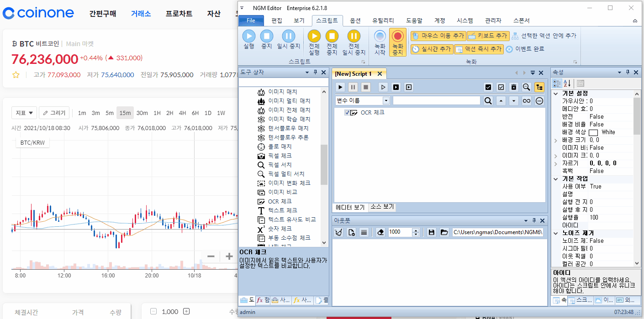Expand the 배경 크기 property
The height and width of the screenshot is (319, 644).
pyautogui.click(x=556, y=140)
